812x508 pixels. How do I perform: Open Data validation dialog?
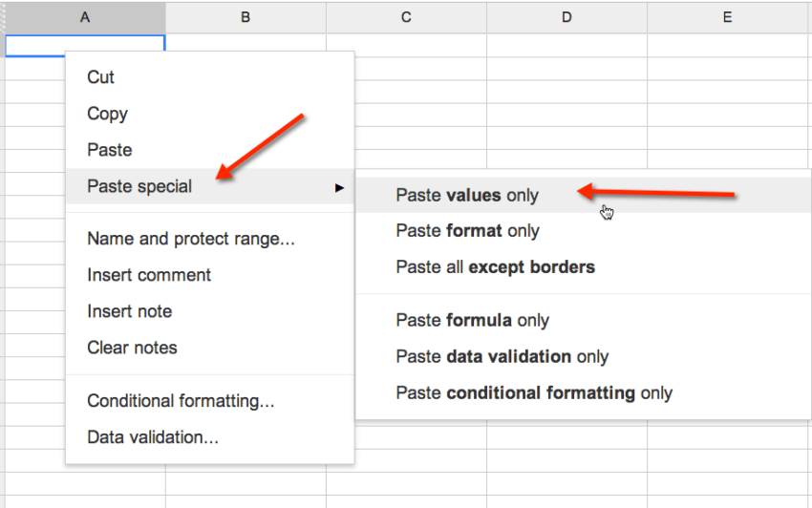pyautogui.click(x=210, y=437)
